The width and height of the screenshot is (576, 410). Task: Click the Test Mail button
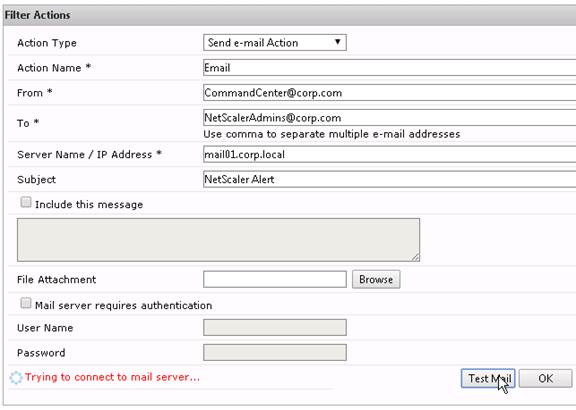point(488,378)
